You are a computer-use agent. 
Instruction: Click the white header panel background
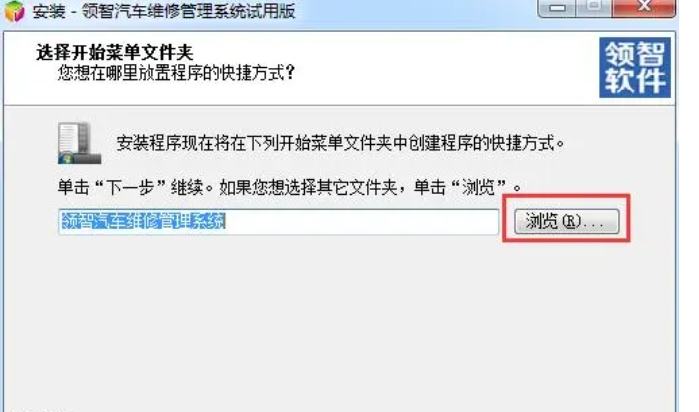pyautogui.click(x=401, y=67)
